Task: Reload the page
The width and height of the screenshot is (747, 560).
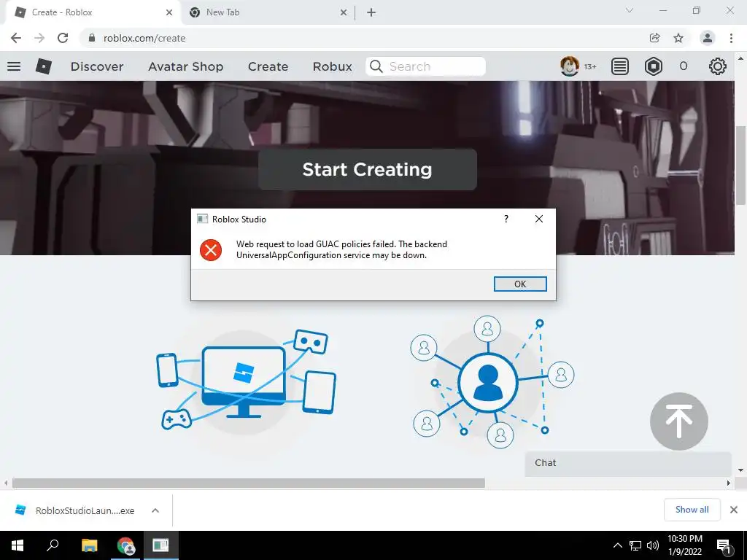Action: [63, 38]
